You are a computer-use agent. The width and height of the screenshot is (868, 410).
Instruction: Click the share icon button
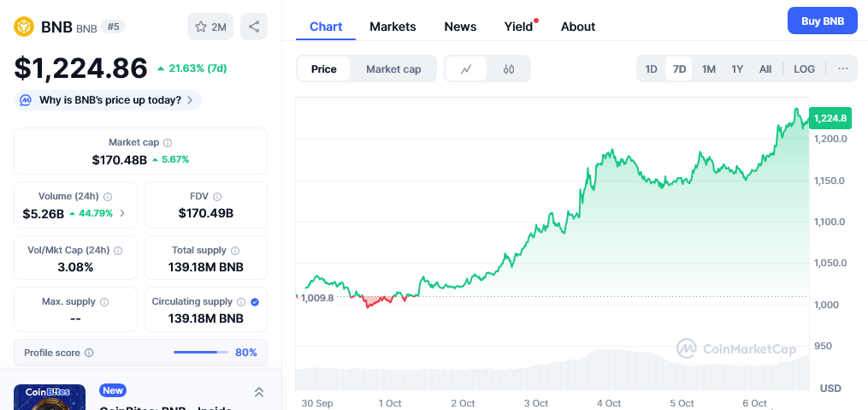(x=254, y=27)
